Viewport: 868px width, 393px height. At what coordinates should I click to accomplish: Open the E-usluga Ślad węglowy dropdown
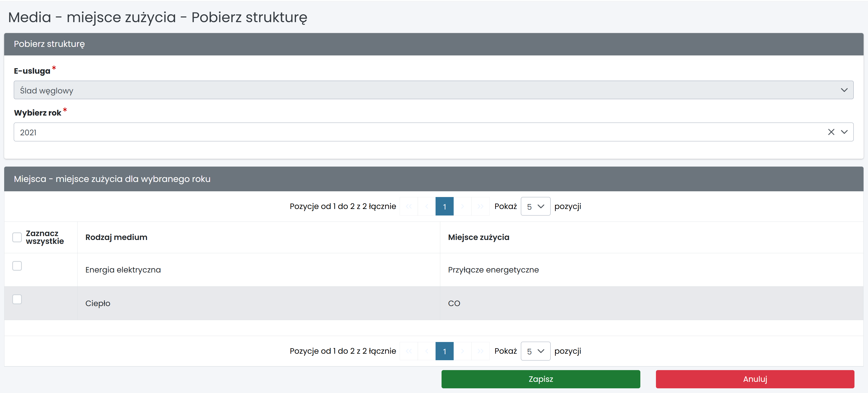(433, 90)
